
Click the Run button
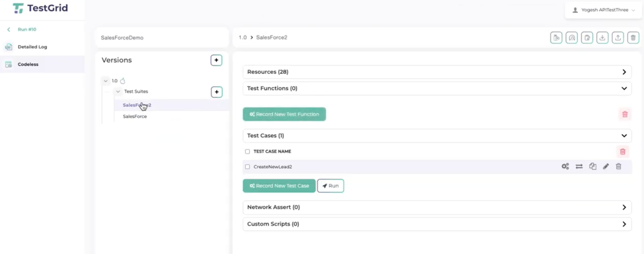click(x=330, y=186)
